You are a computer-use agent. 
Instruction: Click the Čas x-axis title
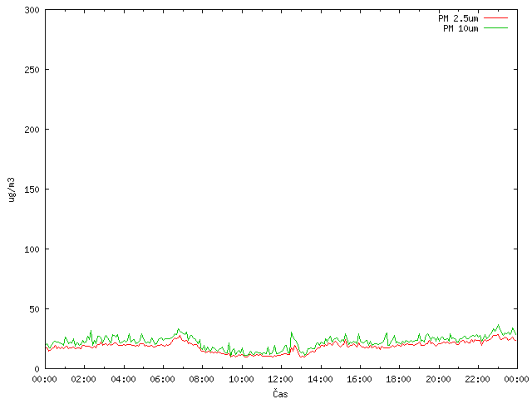pos(280,393)
